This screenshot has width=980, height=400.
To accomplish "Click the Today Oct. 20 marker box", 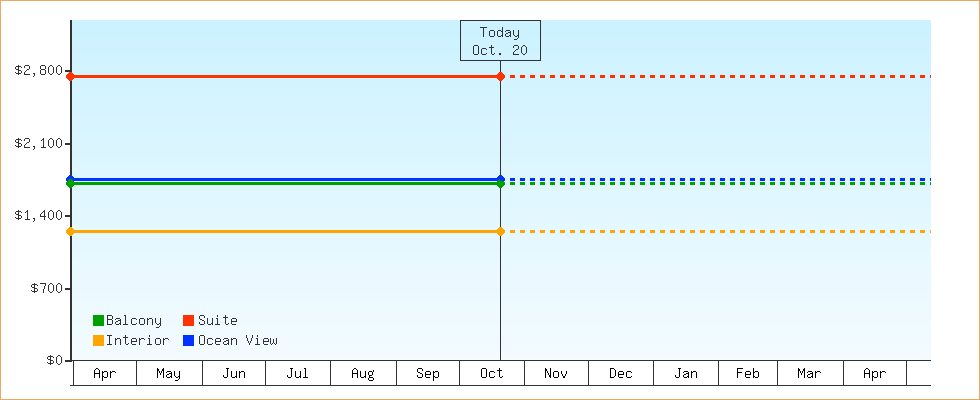I will click(x=500, y=41).
